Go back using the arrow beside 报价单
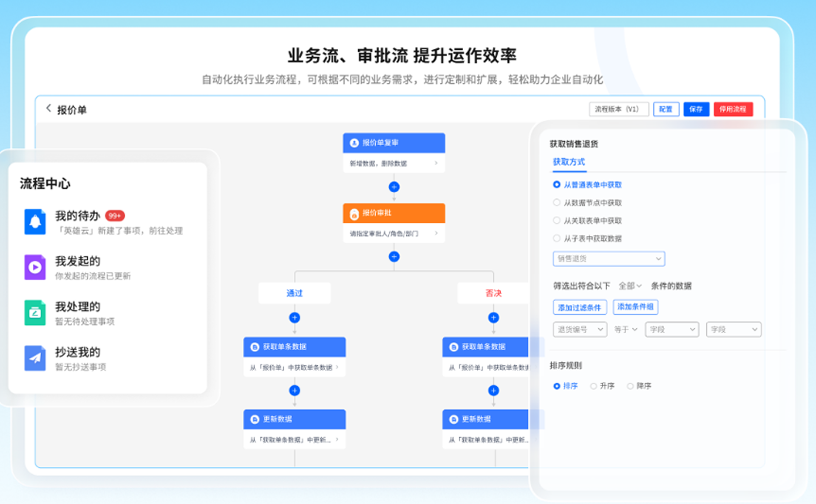 48,109
